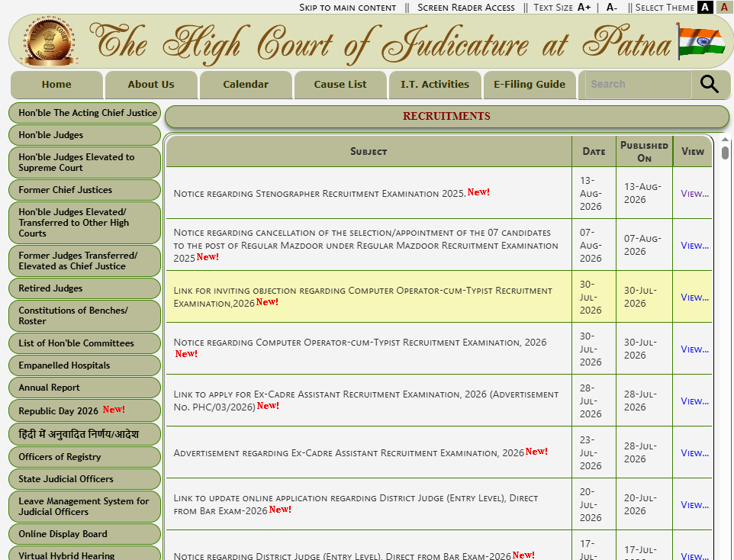Click 'Advertisement regarding Ex-Cadre Assistant Recruitment' subject text

click(349, 453)
